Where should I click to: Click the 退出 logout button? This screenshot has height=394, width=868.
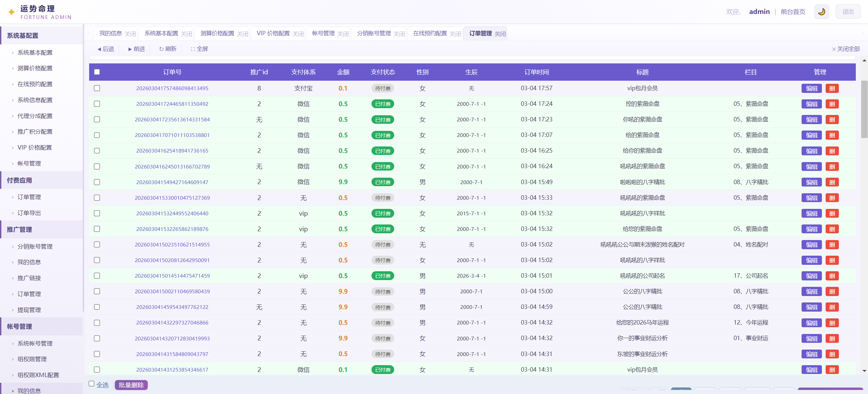[x=848, y=12]
